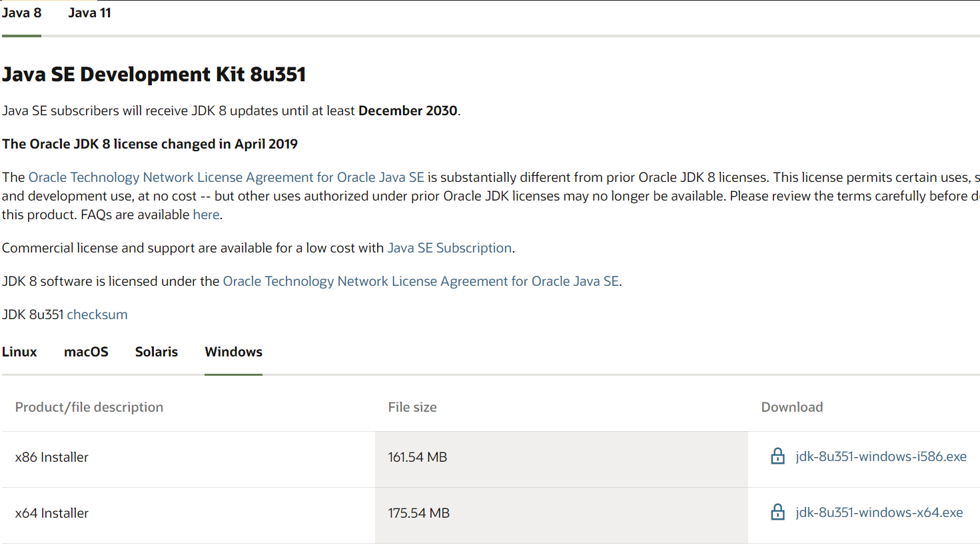The image size is (980, 547).
Task: Switch to the Java 11 tab
Action: click(x=89, y=13)
